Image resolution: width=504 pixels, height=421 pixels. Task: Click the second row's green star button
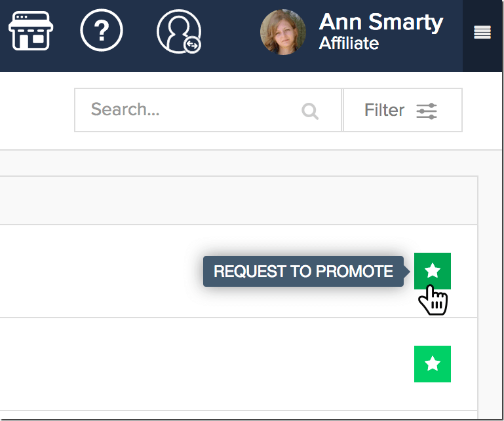[x=433, y=364]
